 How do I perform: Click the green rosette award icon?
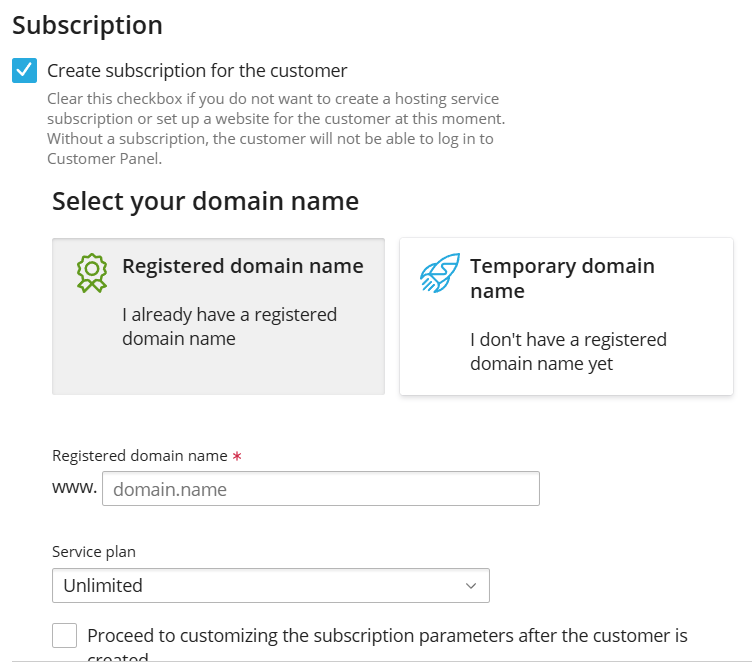point(92,273)
